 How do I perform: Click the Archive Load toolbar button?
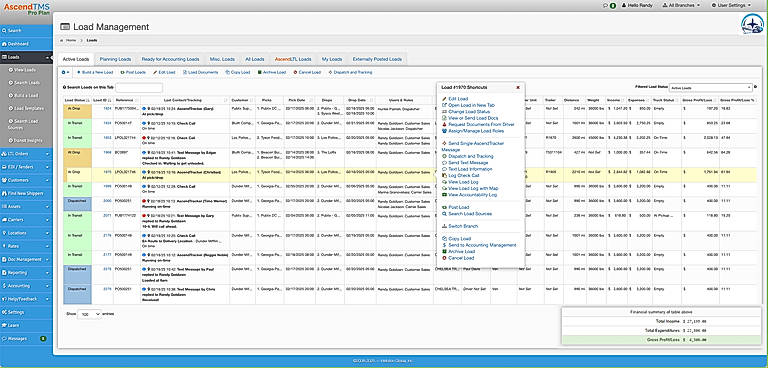(272, 72)
